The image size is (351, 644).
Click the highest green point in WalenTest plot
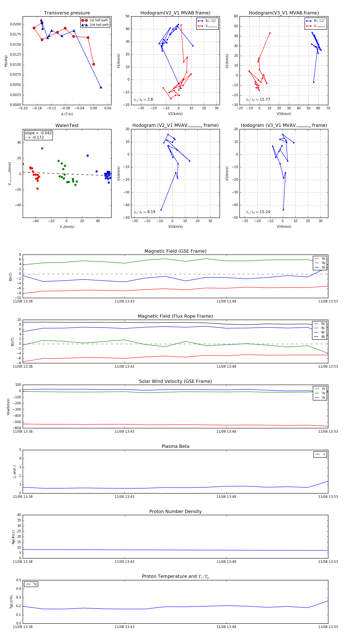[42, 149]
